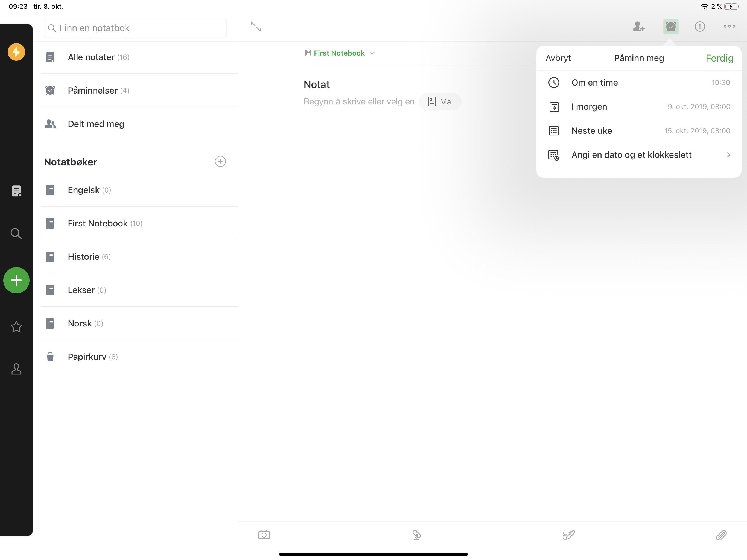Set reminder Neste uke
This screenshot has height=560, width=747.
click(x=639, y=131)
